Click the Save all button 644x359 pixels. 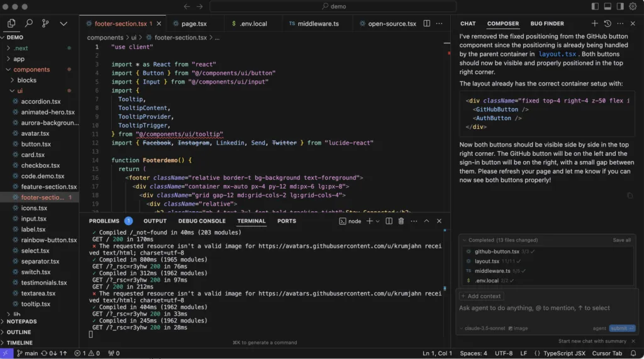tap(621, 240)
